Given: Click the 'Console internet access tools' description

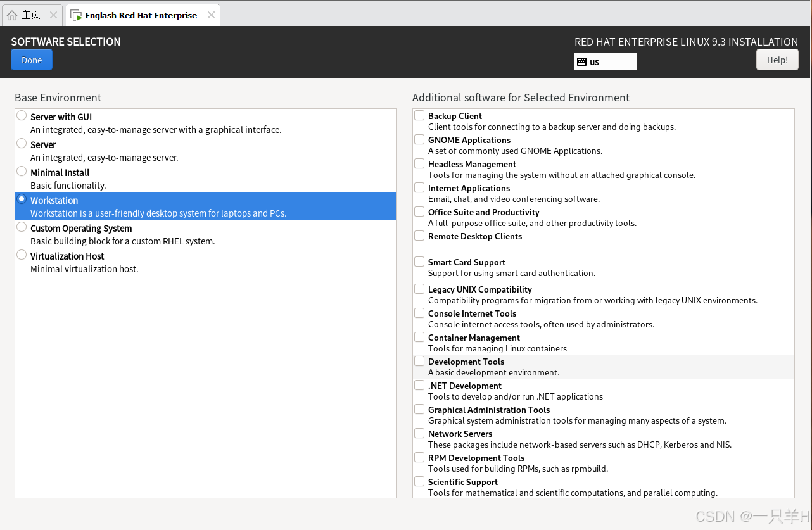Looking at the screenshot, I should point(541,324).
